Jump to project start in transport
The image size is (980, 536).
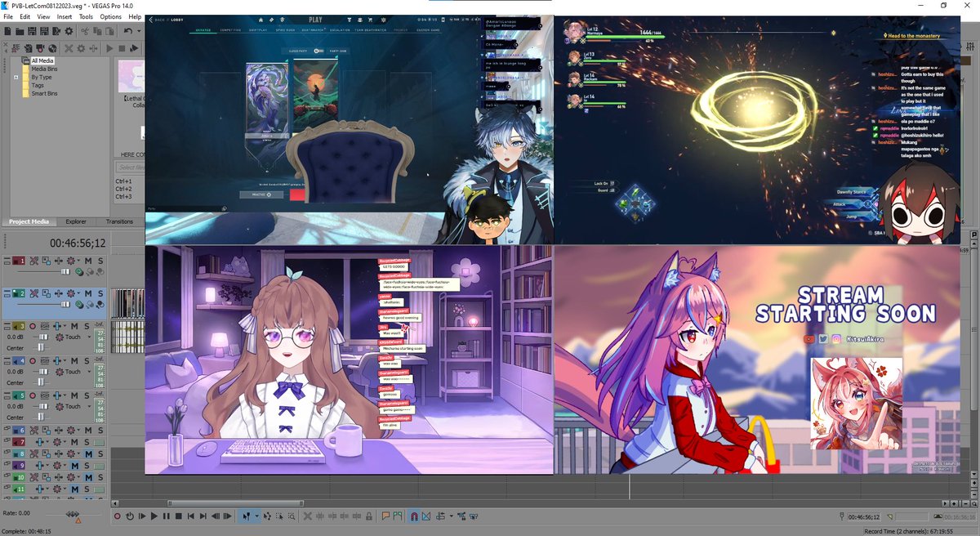[190, 516]
